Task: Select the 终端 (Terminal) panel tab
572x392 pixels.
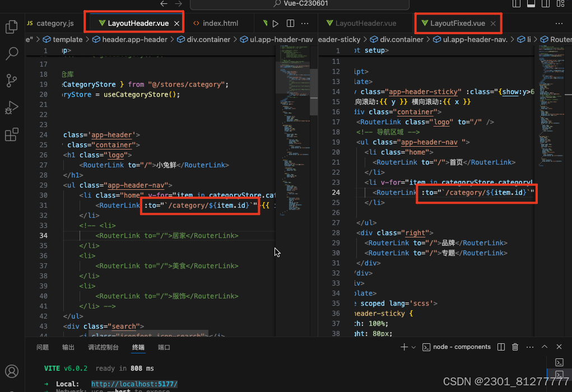Action: [x=138, y=347]
